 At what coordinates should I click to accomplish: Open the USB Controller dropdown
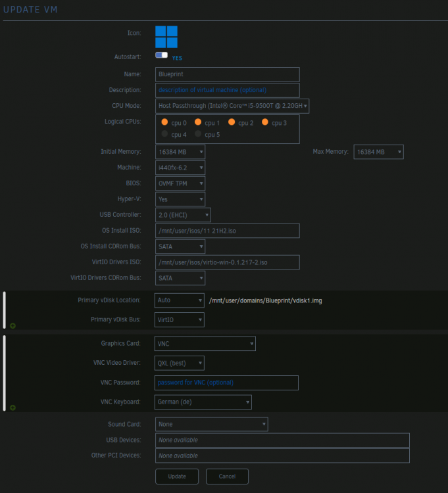point(183,215)
